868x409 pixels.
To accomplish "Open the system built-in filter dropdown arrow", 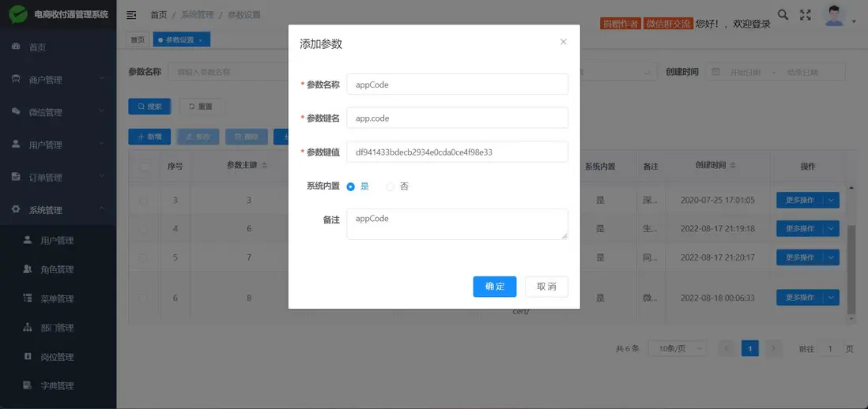I will (x=647, y=73).
